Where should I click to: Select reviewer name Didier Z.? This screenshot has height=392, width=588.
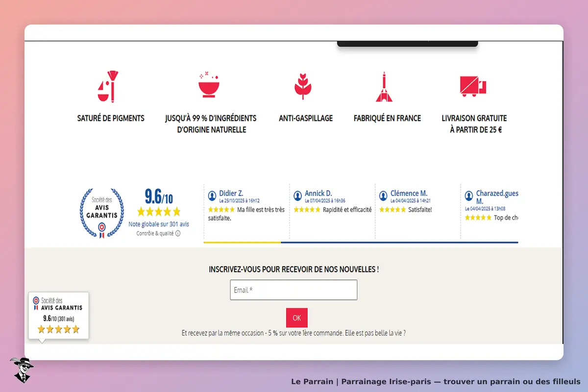231,194
